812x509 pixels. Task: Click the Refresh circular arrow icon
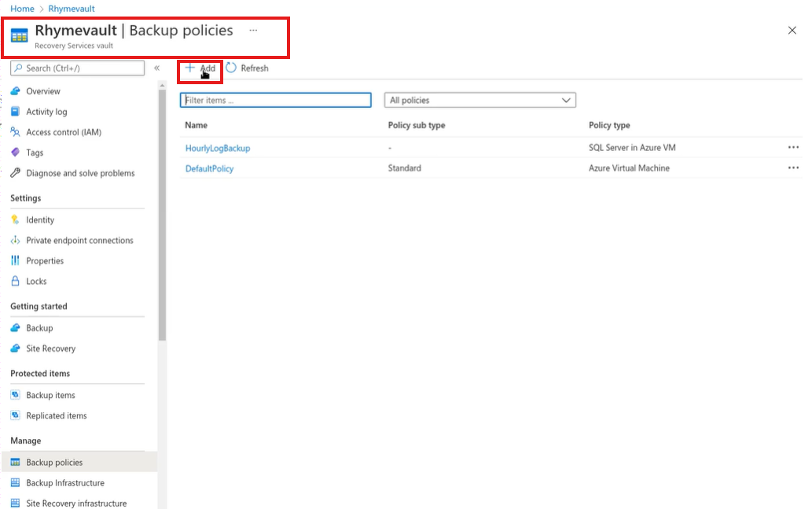231,68
